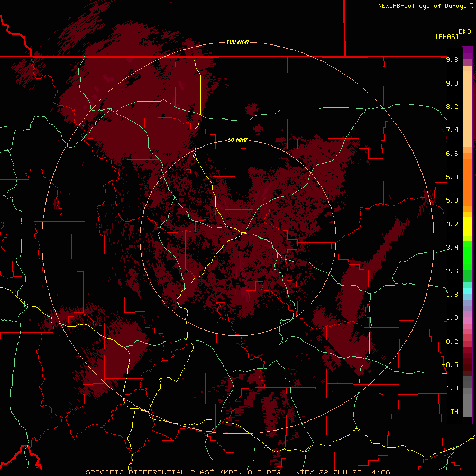476x476 pixels.
Task: Click the KDP product title text at bottom
Action: (x=237, y=472)
